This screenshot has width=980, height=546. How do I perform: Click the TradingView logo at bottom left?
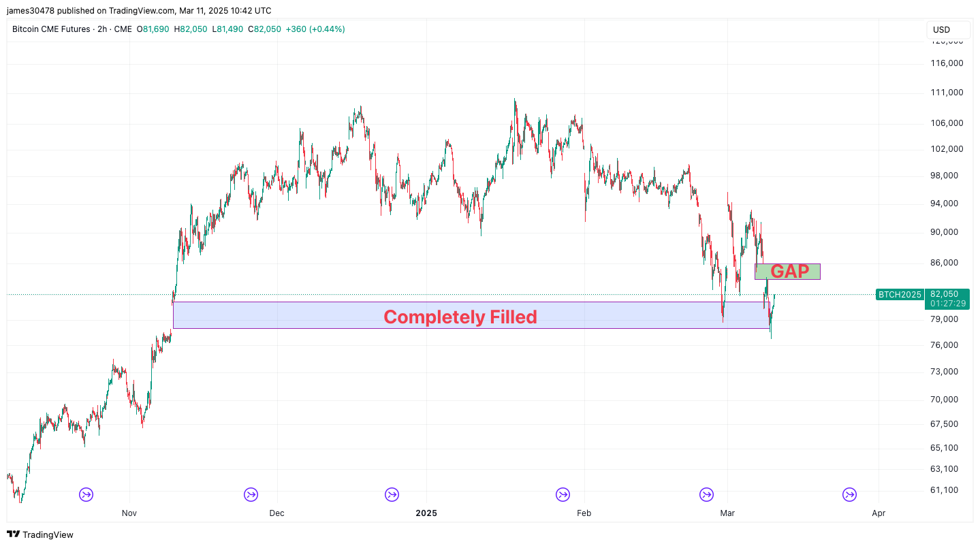[x=40, y=534]
